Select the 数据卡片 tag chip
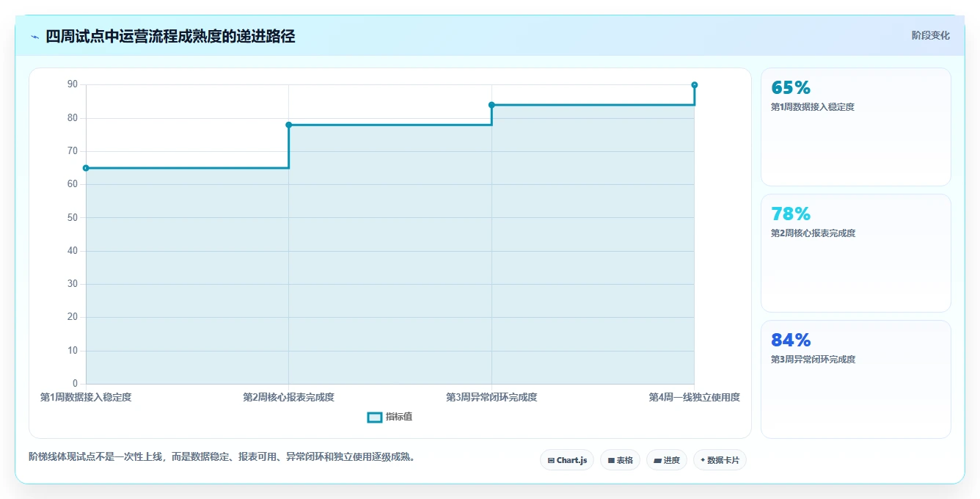This screenshot has width=980, height=499. (720, 460)
